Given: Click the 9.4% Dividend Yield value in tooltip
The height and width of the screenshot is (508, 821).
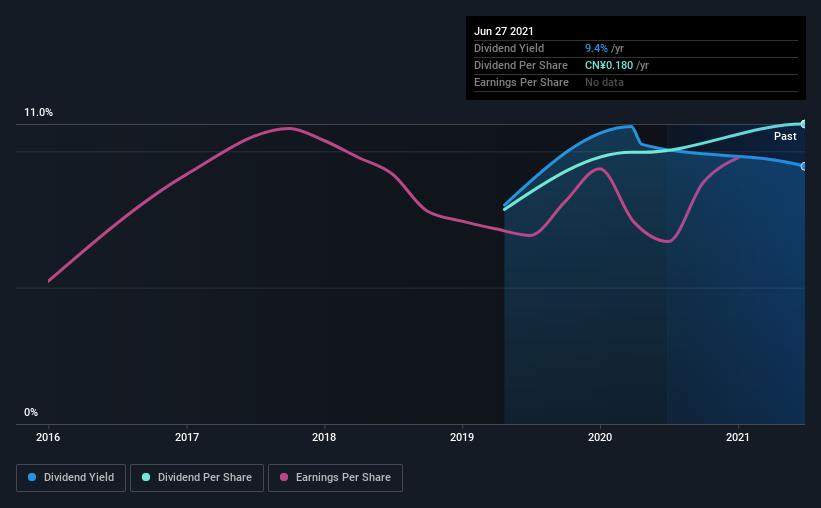Looking at the screenshot, I should 596,48.
